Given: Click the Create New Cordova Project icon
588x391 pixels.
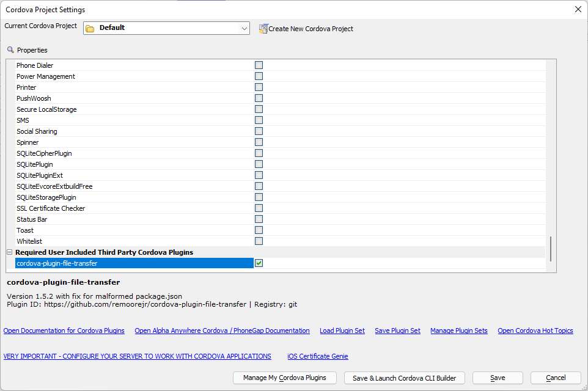Looking at the screenshot, I should 263,29.
